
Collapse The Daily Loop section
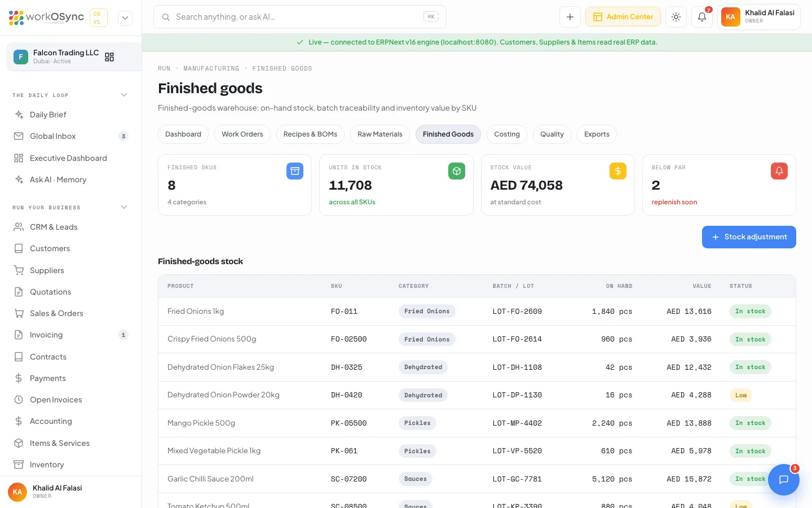(124, 95)
